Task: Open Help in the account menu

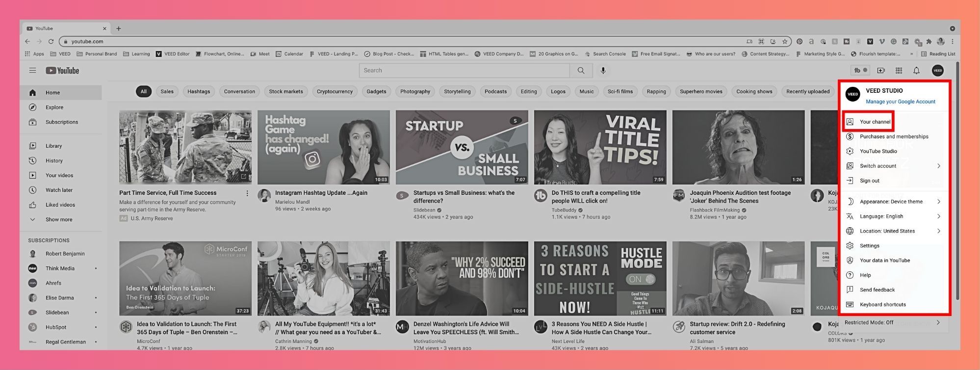Action: click(x=894, y=275)
